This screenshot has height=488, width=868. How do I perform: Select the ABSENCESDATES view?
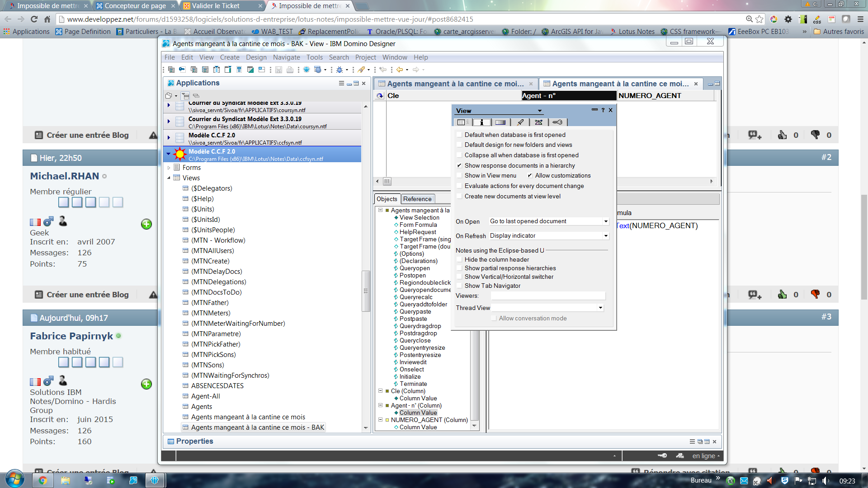point(217,386)
